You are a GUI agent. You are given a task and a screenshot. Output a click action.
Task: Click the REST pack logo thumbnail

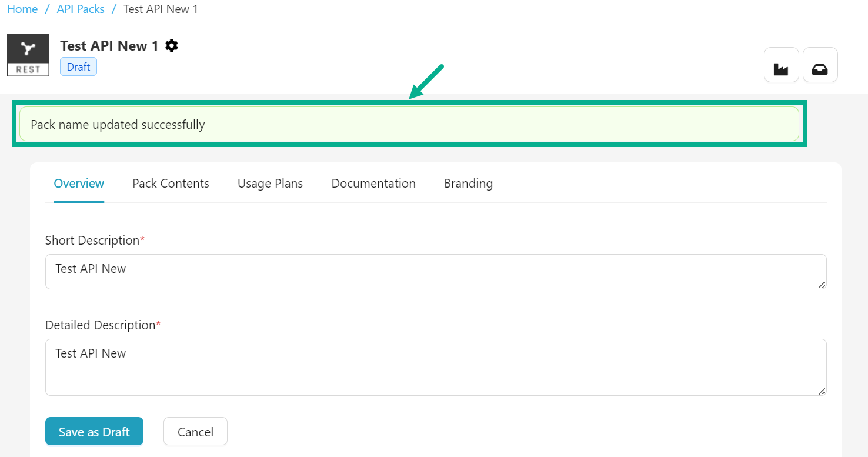coord(28,55)
